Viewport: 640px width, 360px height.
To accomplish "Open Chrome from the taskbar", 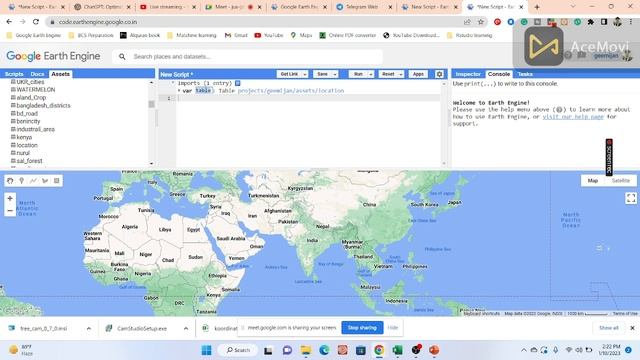I will tap(379, 350).
